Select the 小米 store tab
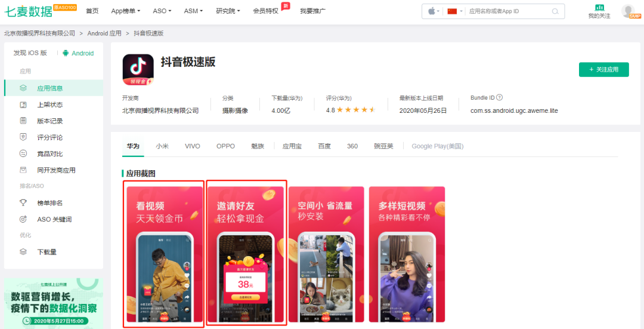This screenshot has width=644, height=329. point(162,146)
